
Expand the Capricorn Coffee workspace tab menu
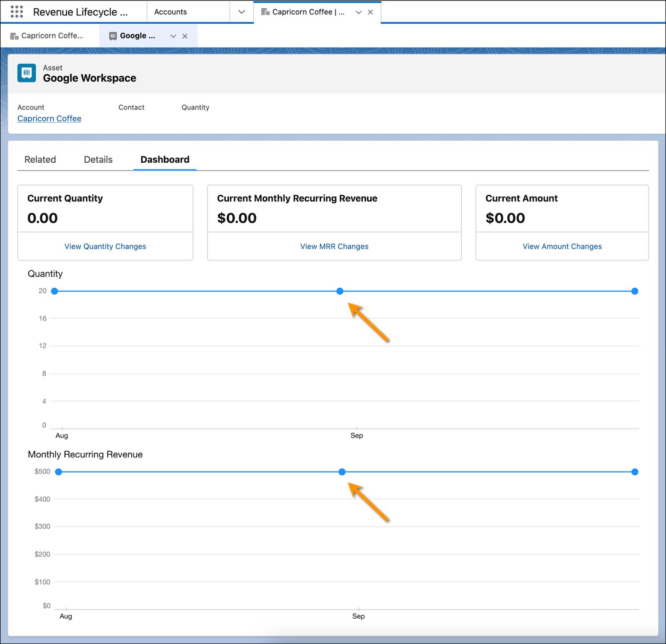(x=358, y=12)
